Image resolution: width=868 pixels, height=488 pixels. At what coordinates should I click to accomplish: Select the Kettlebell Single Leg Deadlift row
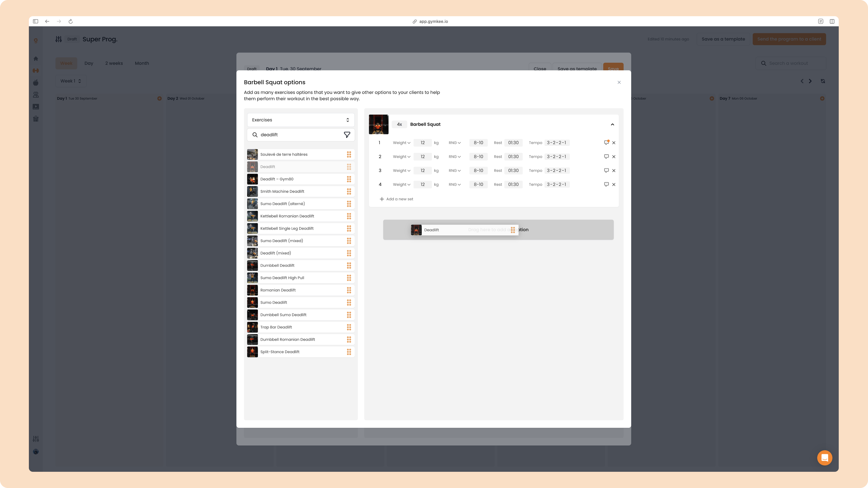[x=301, y=229]
